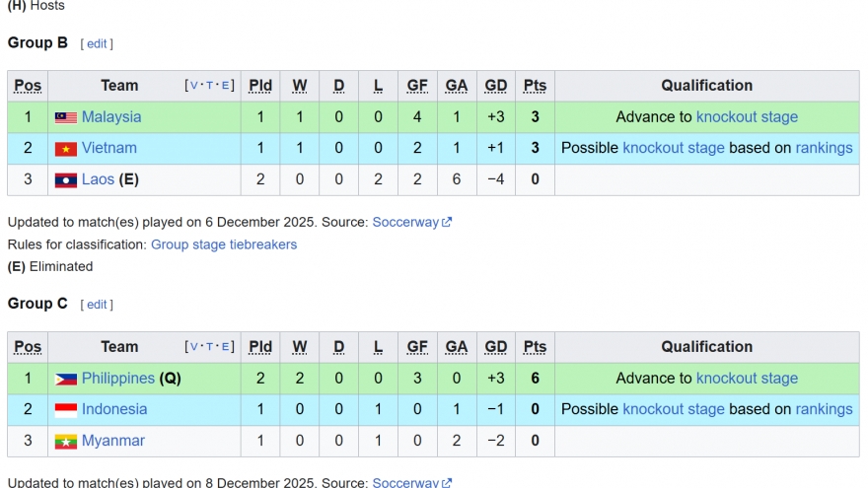
Task: Click the Indonesia flag icon
Action: [65, 410]
